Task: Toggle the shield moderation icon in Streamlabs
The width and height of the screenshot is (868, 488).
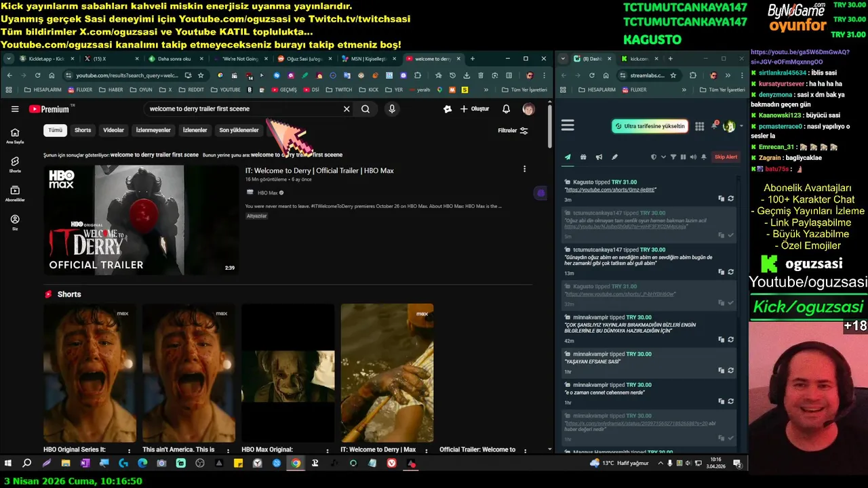Action: coord(654,157)
